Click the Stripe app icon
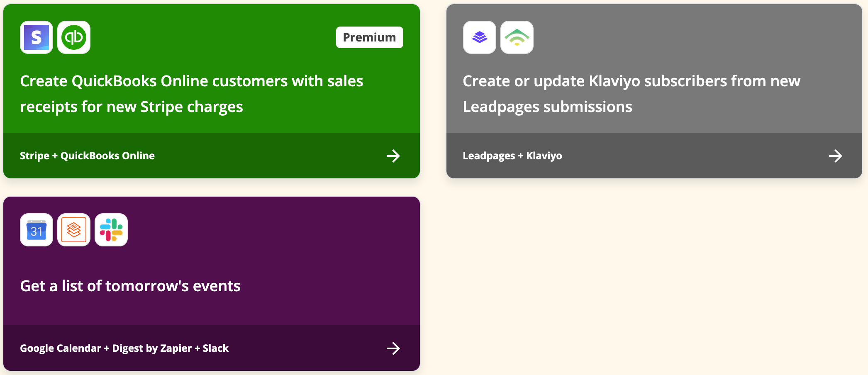The width and height of the screenshot is (868, 375). point(37,37)
